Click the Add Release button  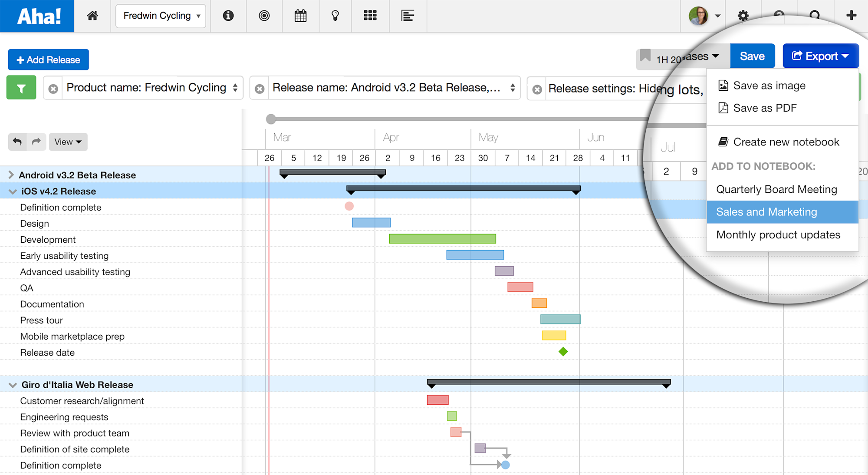pyautogui.click(x=48, y=60)
